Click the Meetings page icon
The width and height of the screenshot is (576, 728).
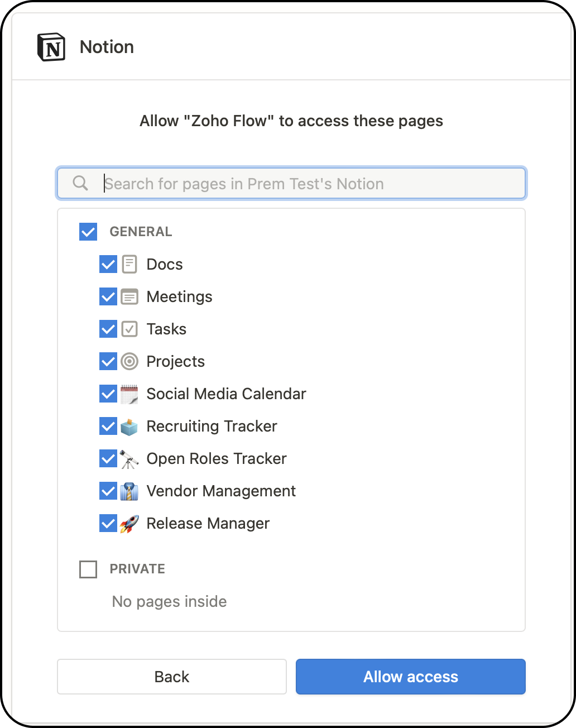coord(129,296)
